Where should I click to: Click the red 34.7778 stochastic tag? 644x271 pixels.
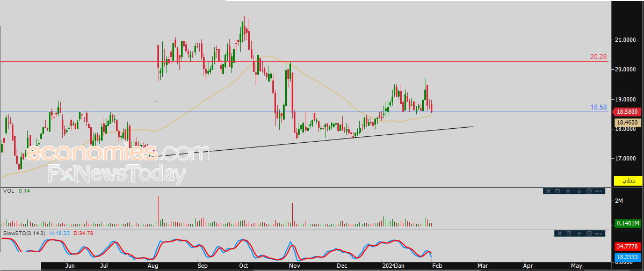click(x=627, y=247)
